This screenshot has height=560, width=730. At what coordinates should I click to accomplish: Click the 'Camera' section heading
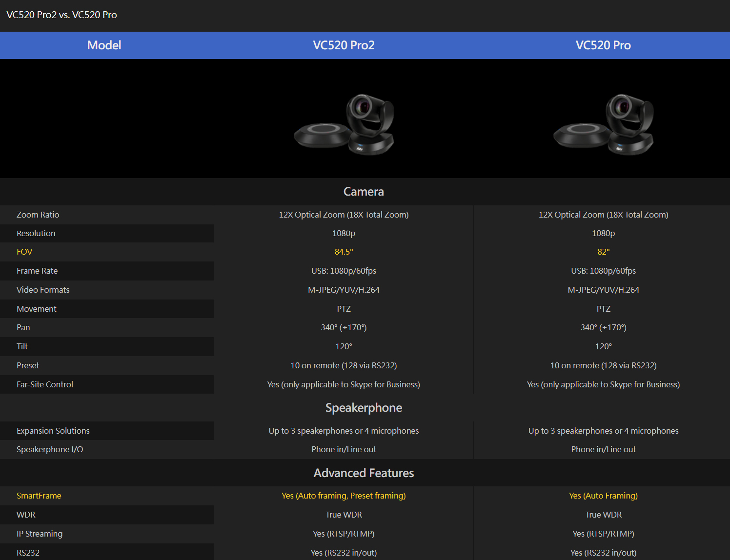click(364, 192)
